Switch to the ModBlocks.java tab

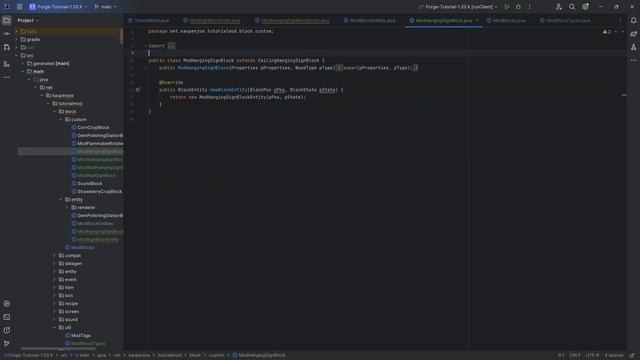click(506, 20)
